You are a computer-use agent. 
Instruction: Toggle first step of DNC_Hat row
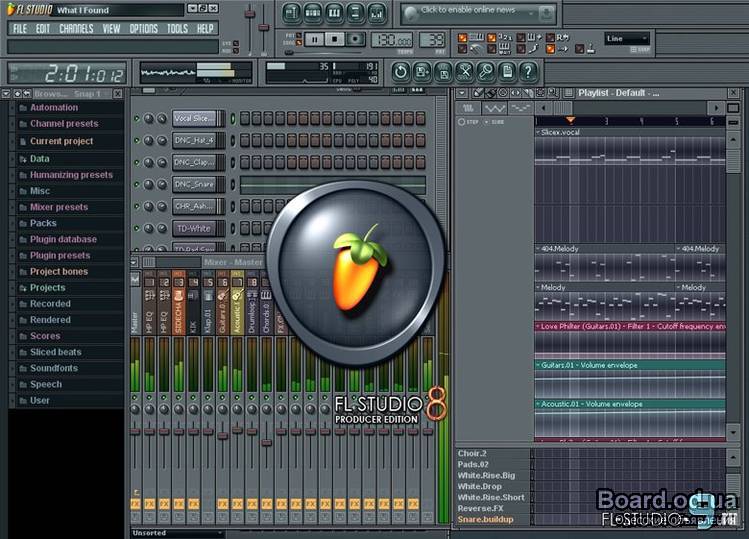pyautogui.click(x=245, y=140)
